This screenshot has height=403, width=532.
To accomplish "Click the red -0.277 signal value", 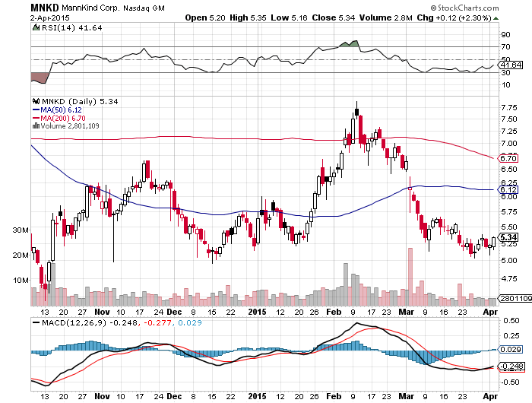I will 157,322.
